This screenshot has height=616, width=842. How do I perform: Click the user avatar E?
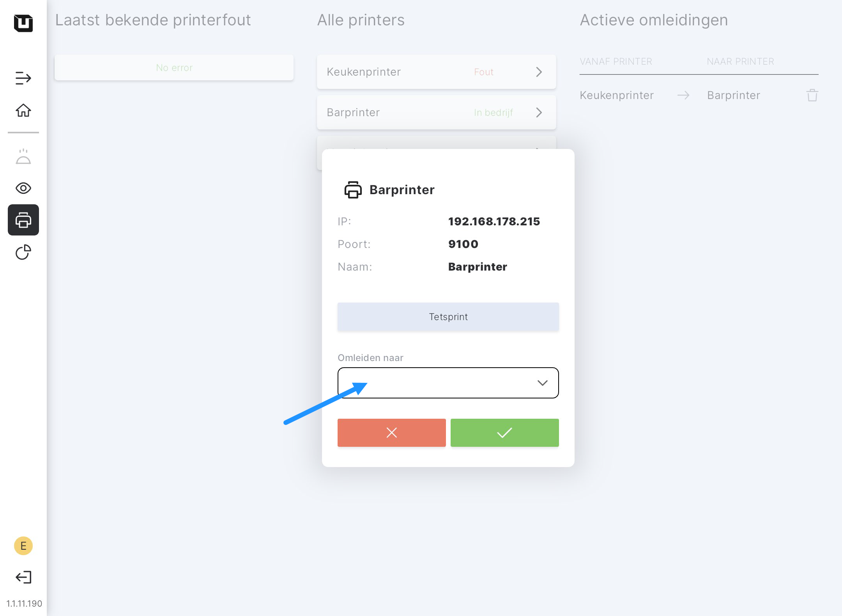(x=23, y=546)
